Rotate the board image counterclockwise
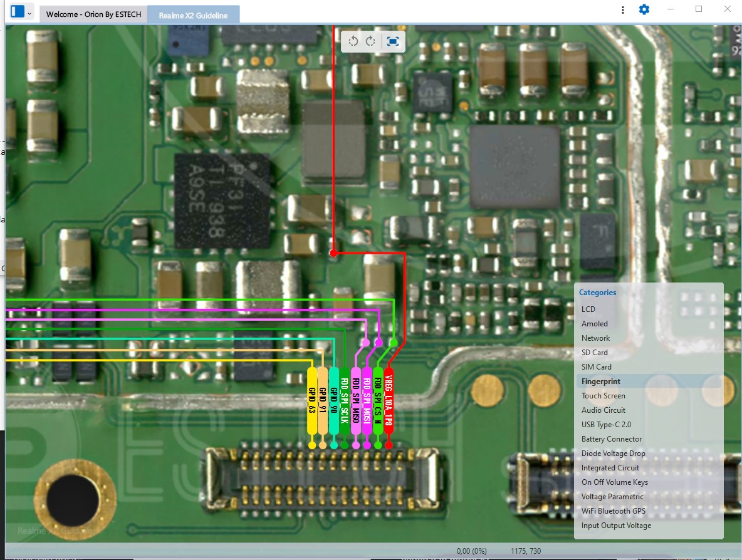This screenshot has width=742, height=560. (353, 41)
